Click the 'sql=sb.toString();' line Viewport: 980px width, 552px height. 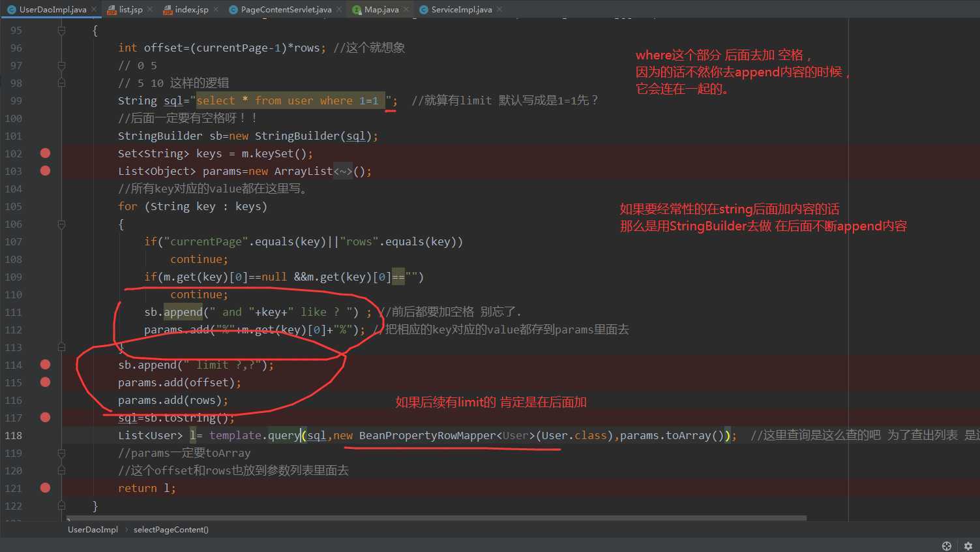pyautogui.click(x=176, y=418)
